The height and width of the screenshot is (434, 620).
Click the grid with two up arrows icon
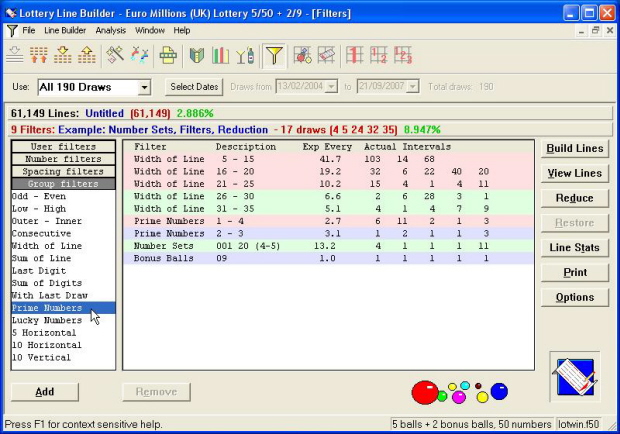pyautogui.click(x=39, y=55)
